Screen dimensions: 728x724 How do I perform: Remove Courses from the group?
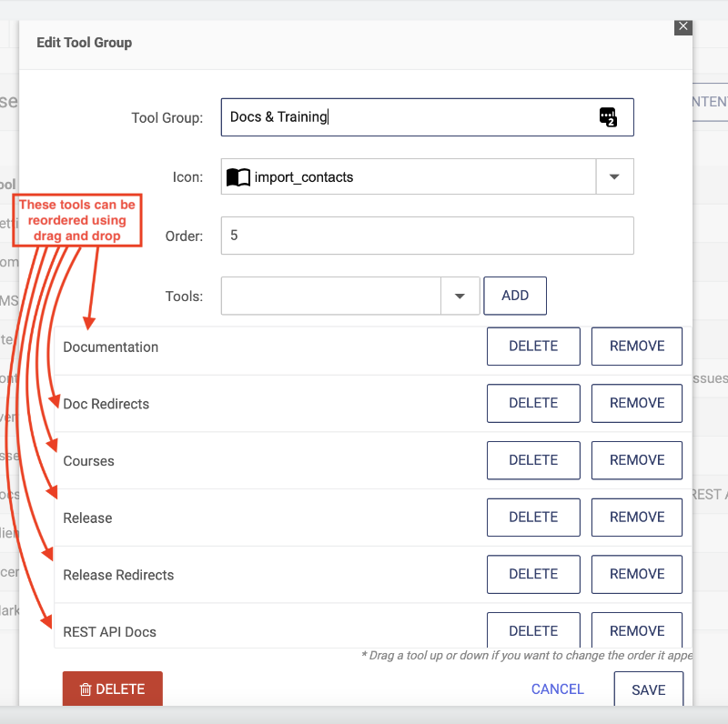click(x=637, y=460)
